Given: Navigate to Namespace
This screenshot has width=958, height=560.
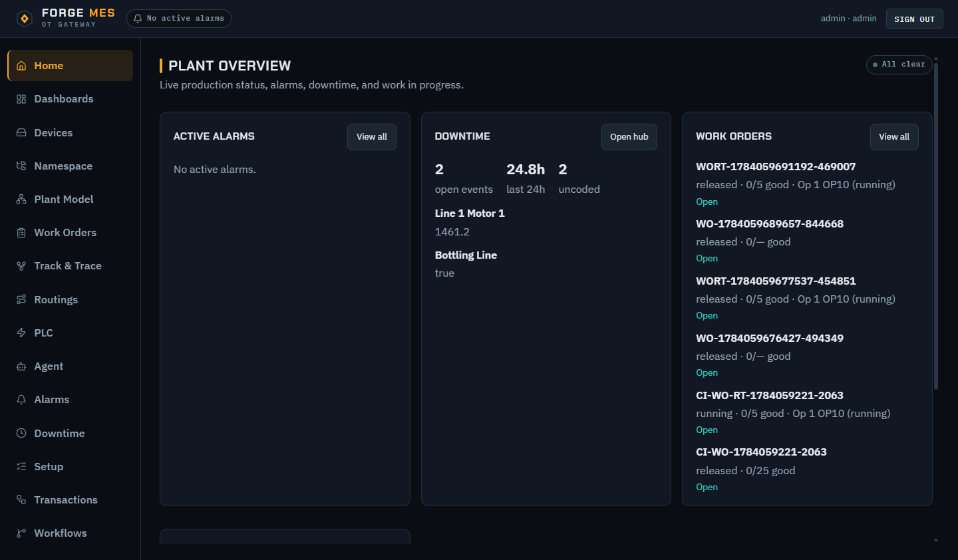Looking at the screenshot, I should point(71,166).
